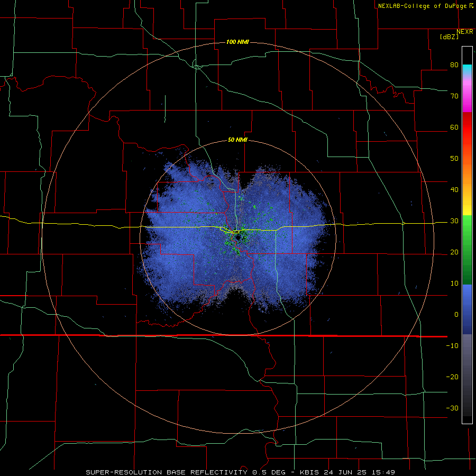Click the 70 value on dBZ scale
Viewport: 476px width, 476px height.
tap(454, 96)
